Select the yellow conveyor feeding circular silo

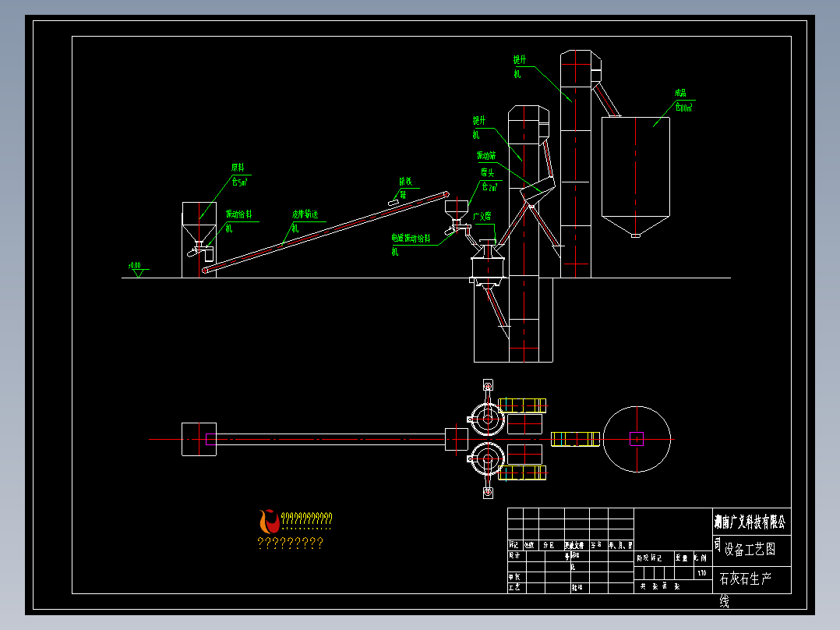click(x=575, y=439)
